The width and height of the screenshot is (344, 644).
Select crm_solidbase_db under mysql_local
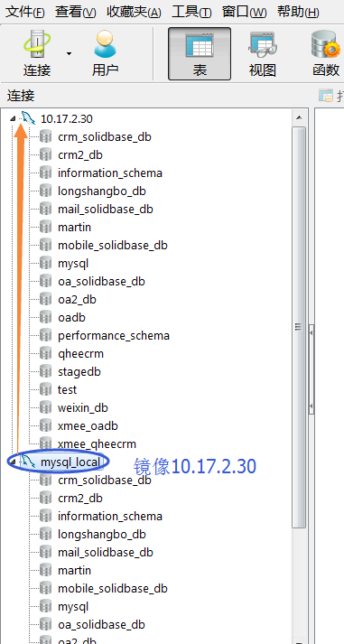click(x=104, y=481)
